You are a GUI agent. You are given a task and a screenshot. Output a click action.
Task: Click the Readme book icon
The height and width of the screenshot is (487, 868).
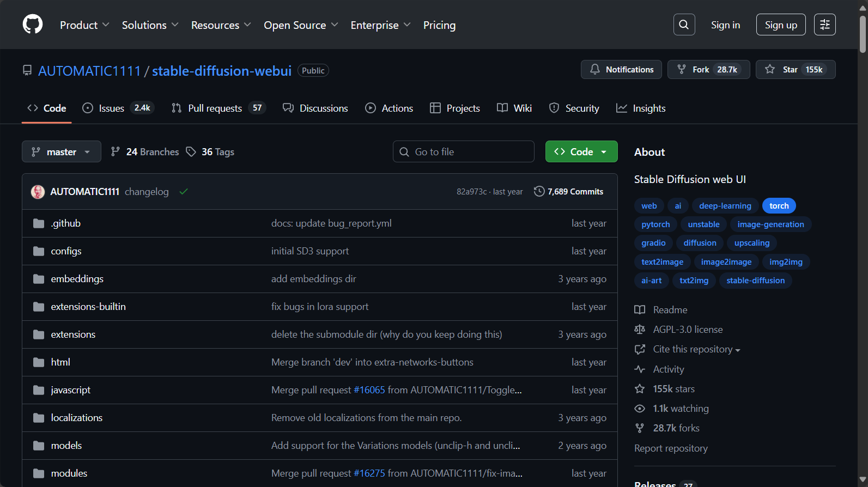640,310
